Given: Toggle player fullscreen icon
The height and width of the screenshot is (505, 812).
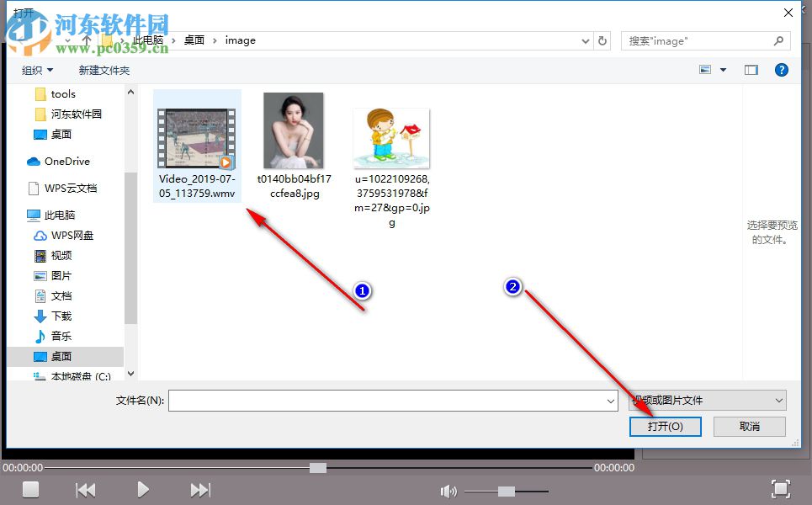Looking at the screenshot, I should coord(780,489).
